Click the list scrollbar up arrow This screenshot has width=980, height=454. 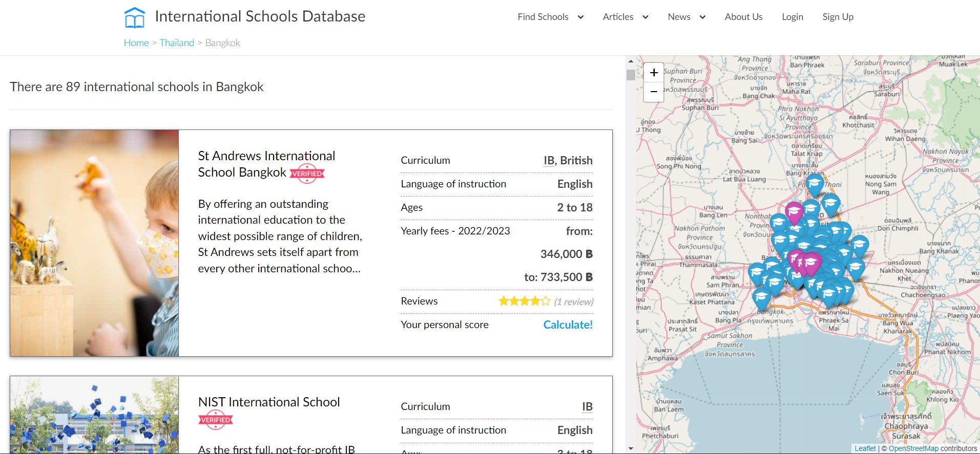(x=631, y=61)
